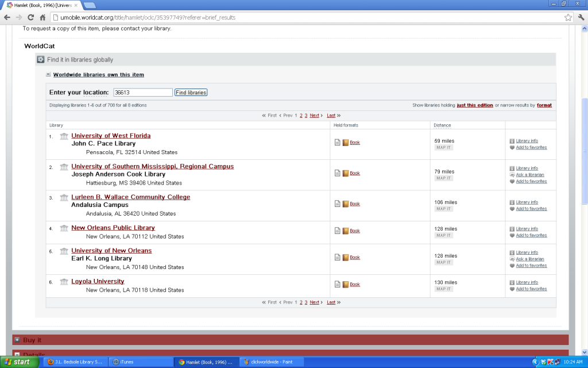Open Library info for Lurleen B. Wallace College
Screen dimensions: 588x368
click(527, 202)
